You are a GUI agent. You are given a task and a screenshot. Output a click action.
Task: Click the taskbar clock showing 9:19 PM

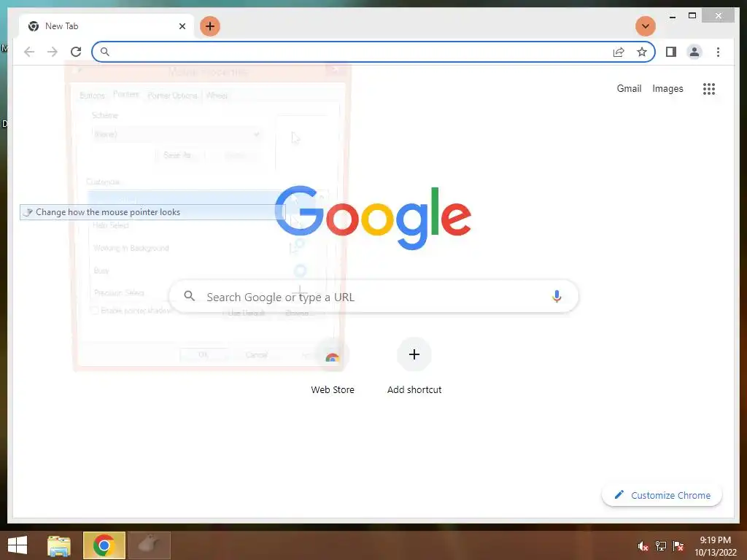[x=715, y=546]
